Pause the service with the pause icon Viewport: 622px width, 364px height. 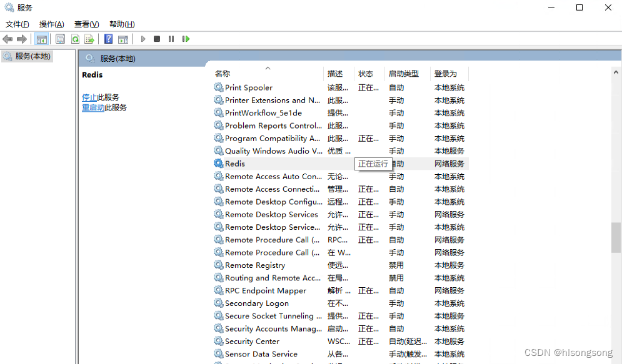171,39
